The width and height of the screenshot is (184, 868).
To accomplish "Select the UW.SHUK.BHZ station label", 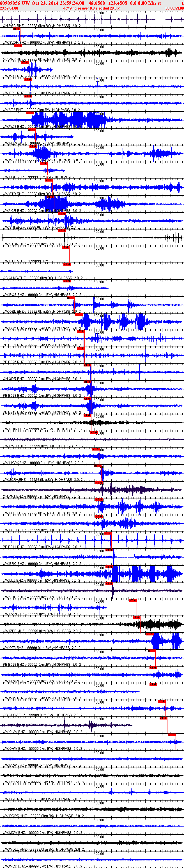I will coord(43,598).
